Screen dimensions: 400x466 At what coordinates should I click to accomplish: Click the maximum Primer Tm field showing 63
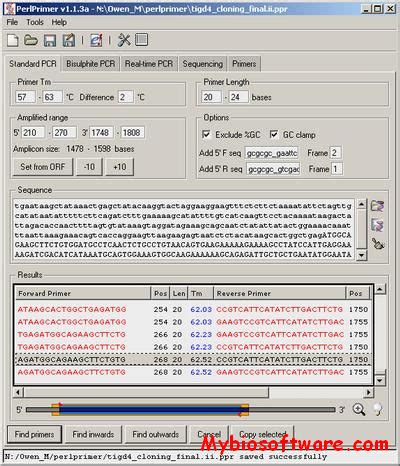point(52,97)
